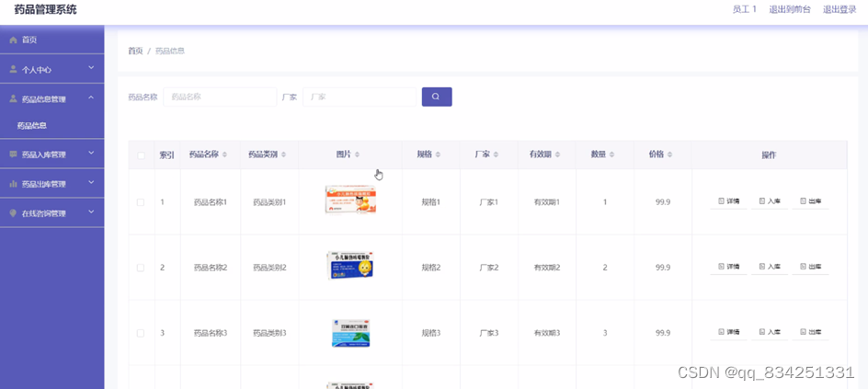868x389 pixels.
Task: Expand the 在线咨询管理 menu chevron
Action: (91, 212)
